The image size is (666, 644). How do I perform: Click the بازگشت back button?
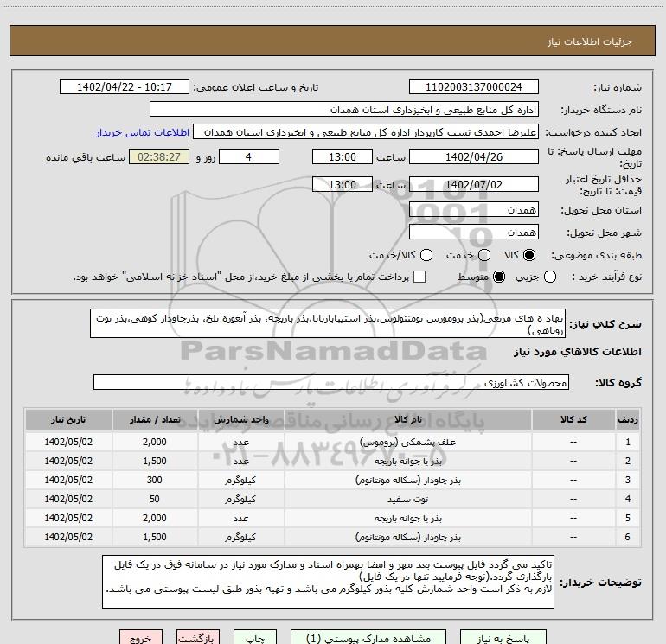pos(198,638)
